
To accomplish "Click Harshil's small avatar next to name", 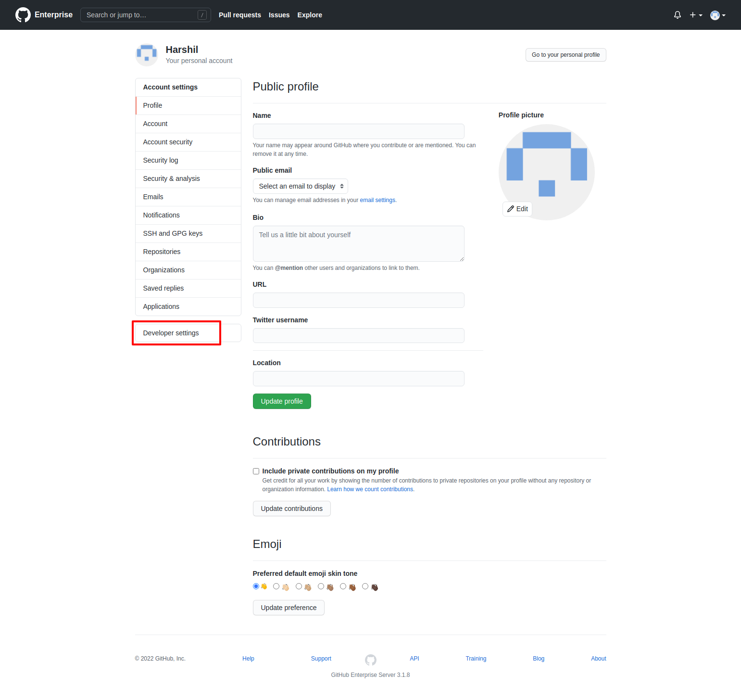I will pyautogui.click(x=147, y=55).
